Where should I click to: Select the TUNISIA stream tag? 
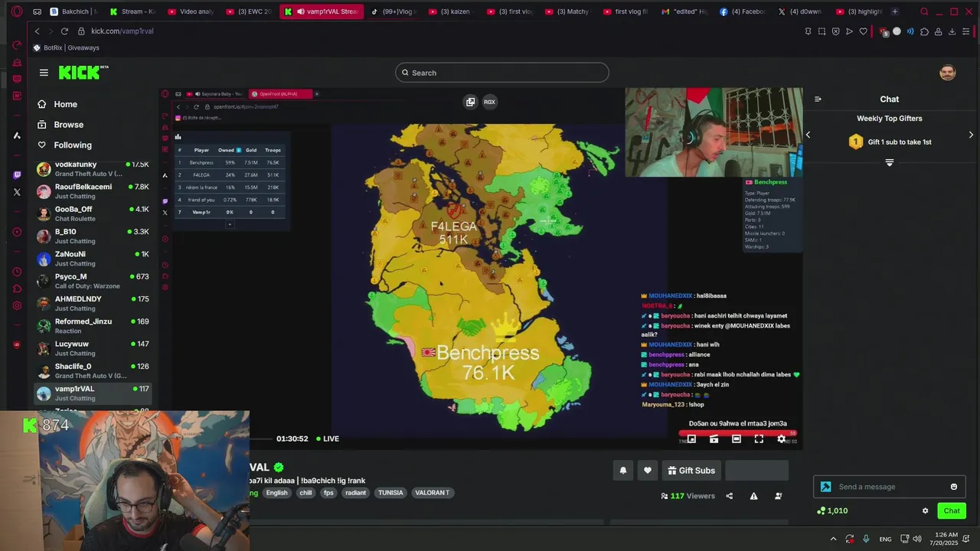tap(390, 493)
